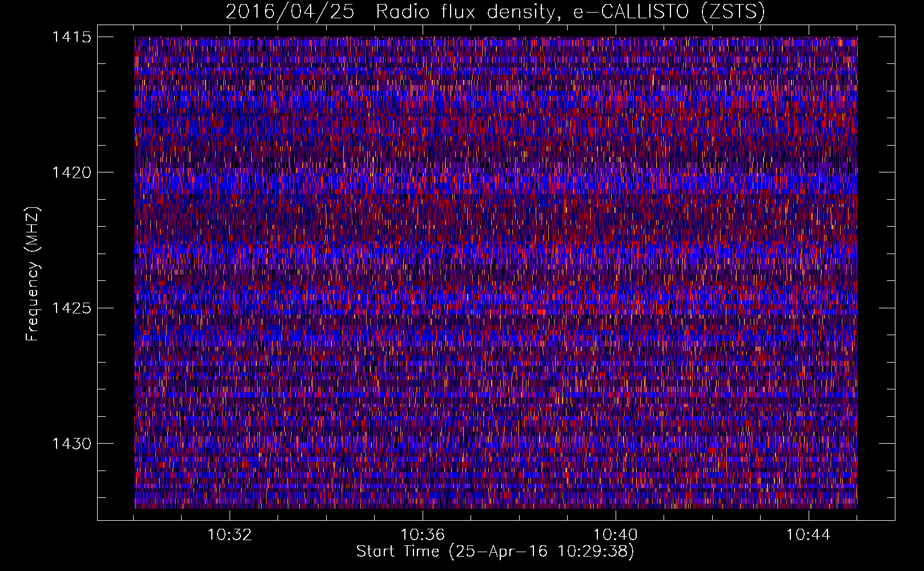Select the 1415 frequency axis label
This screenshot has width=924, height=571.
pyautogui.click(x=71, y=37)
